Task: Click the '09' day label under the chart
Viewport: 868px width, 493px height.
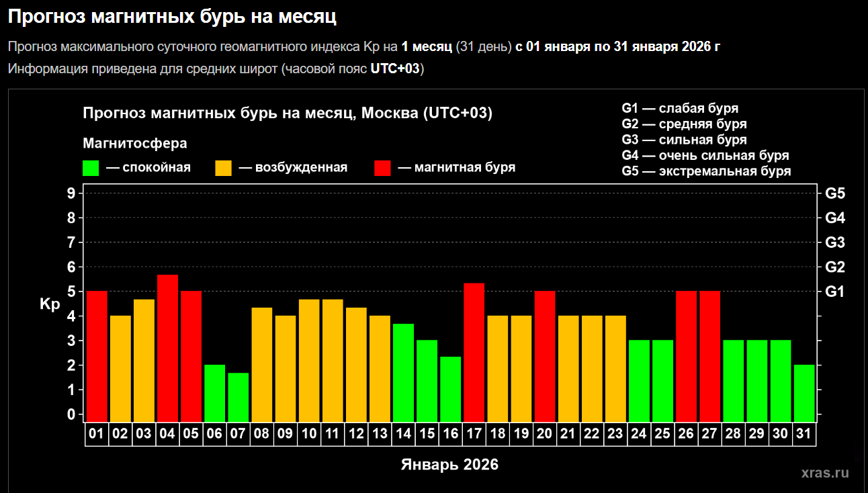Action: pos(286,434)
